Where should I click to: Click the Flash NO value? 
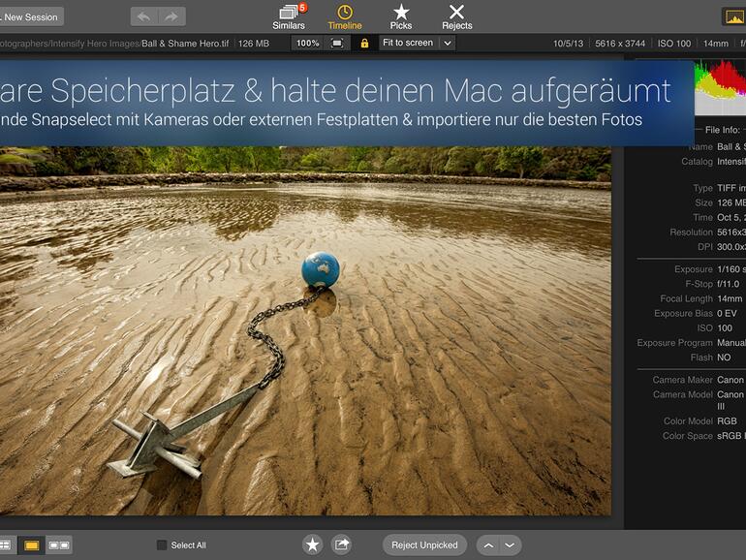click(x=724, y=358)
